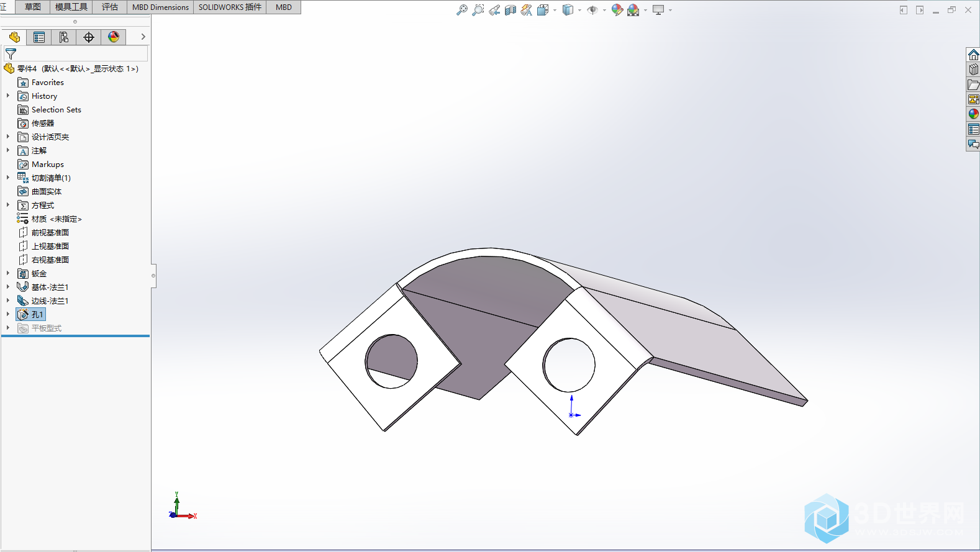Image resolution: width=980 pixels, height=552 pixels.
Task: Open SOLIDWORKS Resources home task pane
Action: click(x=973, y=55)
